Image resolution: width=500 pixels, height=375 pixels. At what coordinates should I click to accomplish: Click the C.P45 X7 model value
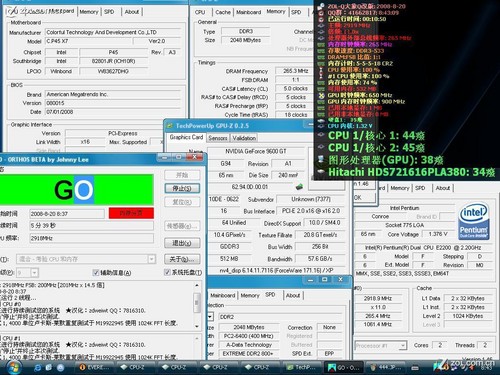88,41
